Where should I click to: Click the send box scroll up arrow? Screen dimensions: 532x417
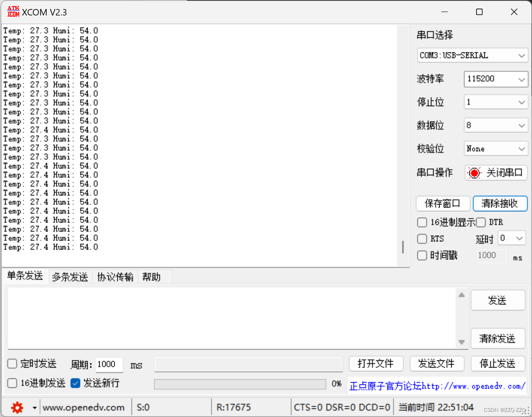tap(462, 295)
